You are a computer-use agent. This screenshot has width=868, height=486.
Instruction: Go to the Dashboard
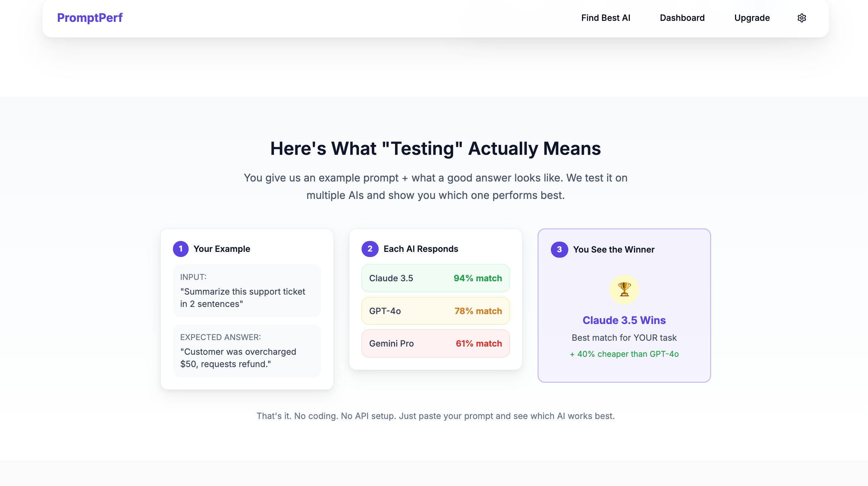pos(682,18)
